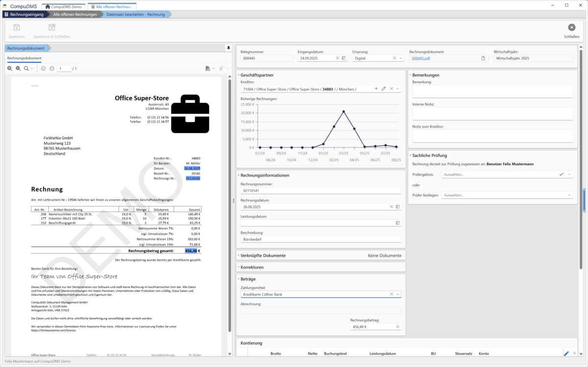The image size is (588, 367).
Task: Click the Speichern save icon
Action: point(17,28)
